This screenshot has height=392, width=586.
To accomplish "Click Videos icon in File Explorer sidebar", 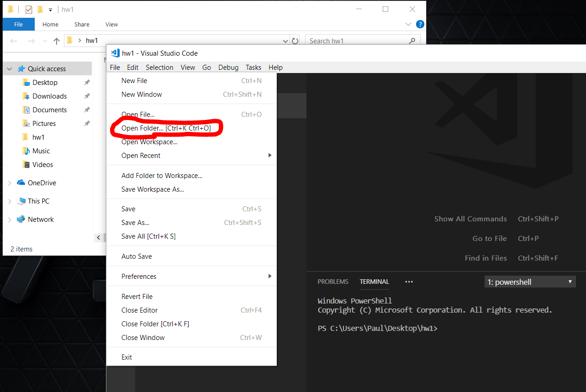I will coord(26,165).
